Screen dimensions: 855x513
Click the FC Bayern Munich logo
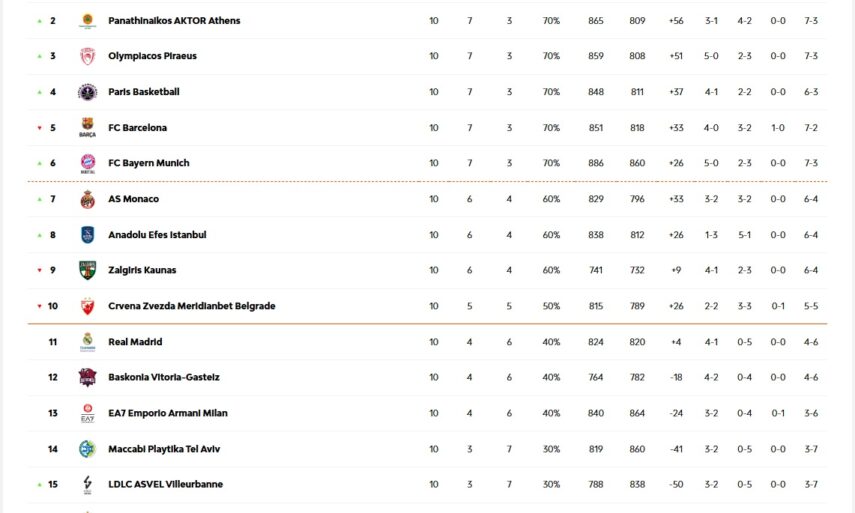coord(87,163)
